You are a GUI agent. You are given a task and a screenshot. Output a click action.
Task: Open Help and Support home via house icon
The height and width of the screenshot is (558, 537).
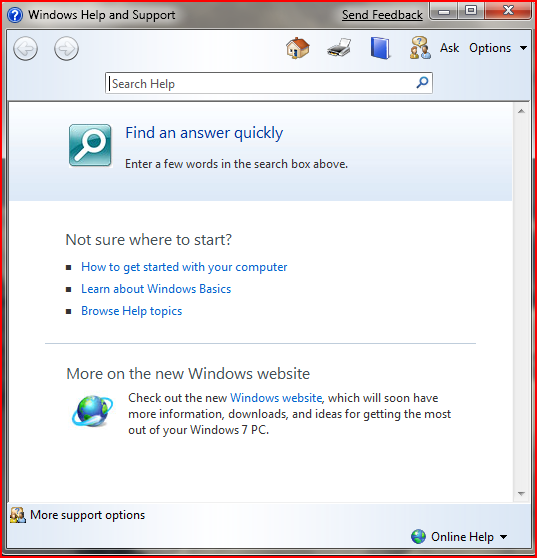(298, 48)
